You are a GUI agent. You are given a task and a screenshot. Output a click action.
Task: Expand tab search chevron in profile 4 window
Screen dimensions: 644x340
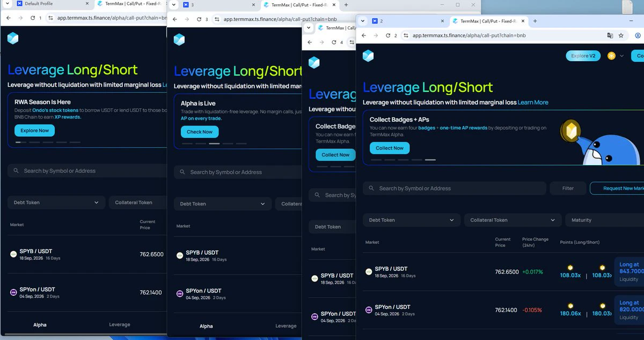308,27
